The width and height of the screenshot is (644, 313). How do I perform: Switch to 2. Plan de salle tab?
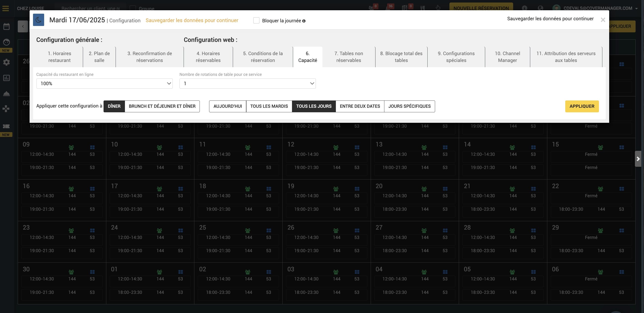click(99, 57)
